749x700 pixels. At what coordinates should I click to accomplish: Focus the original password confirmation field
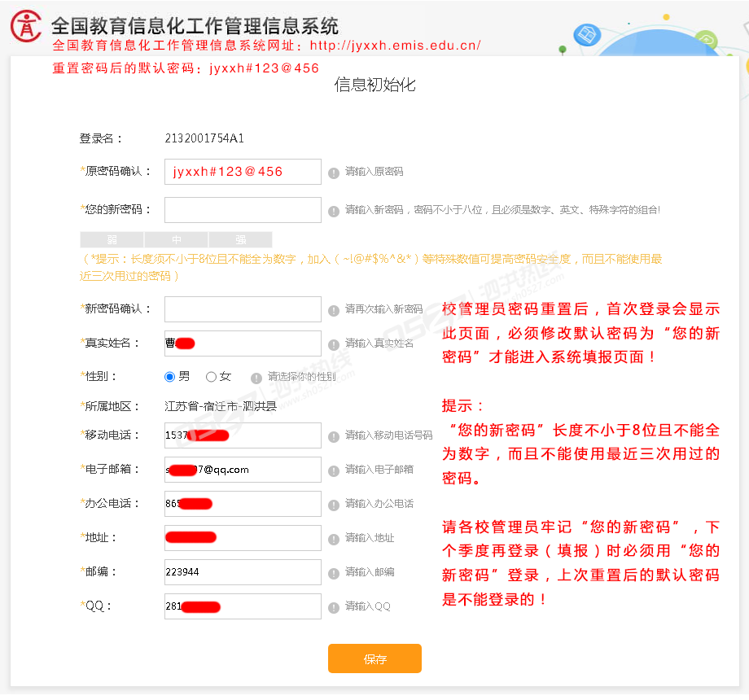point(243,172)
